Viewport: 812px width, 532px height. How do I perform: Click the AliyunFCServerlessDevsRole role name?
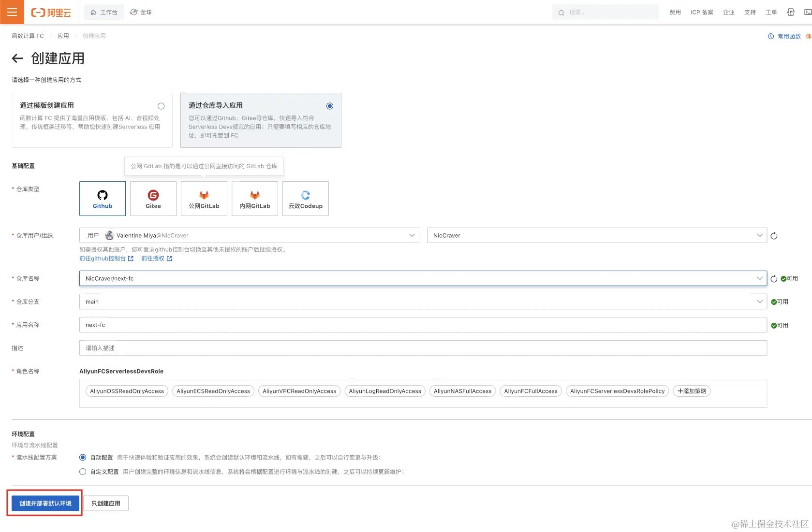(x=121, y=371)
